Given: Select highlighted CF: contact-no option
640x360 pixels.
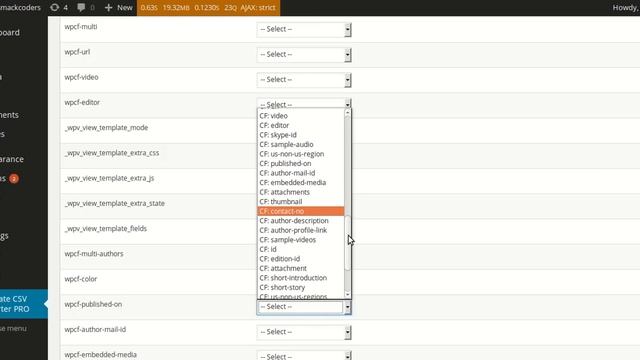Looking at the screenshot, I should tap(301, 211).
